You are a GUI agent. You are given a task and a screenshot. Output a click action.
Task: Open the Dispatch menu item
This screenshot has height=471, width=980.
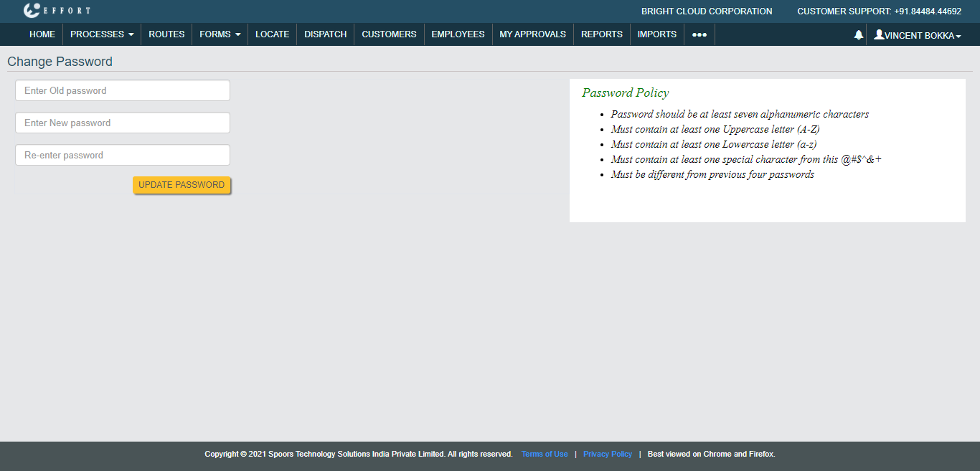[325, 34]
